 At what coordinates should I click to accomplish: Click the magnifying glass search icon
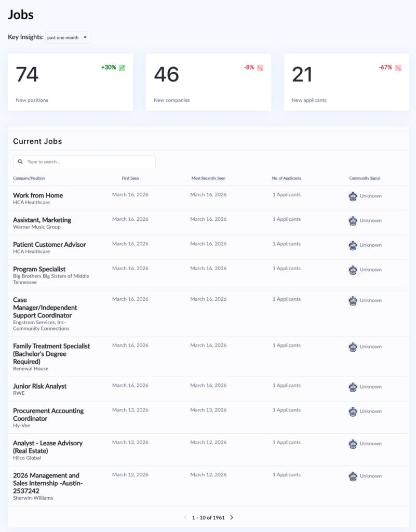[x=20, y=162]
